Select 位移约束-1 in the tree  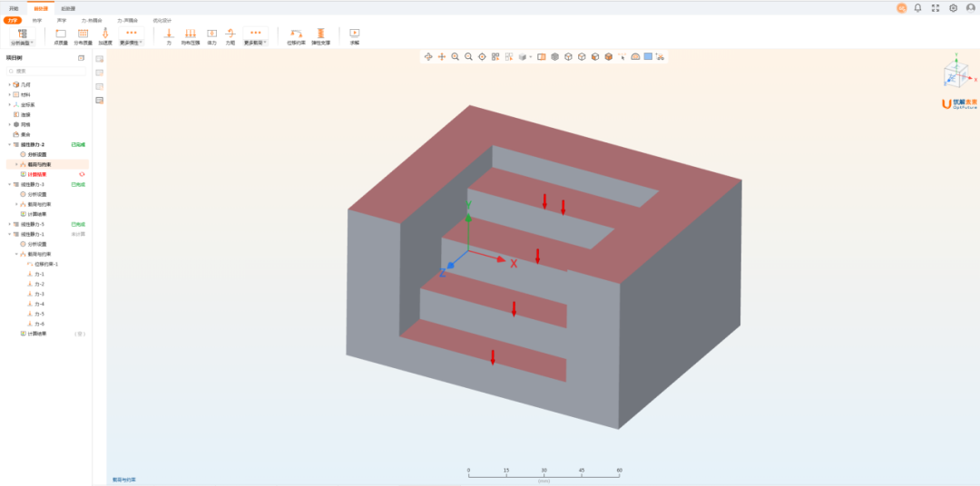(44, 264)
